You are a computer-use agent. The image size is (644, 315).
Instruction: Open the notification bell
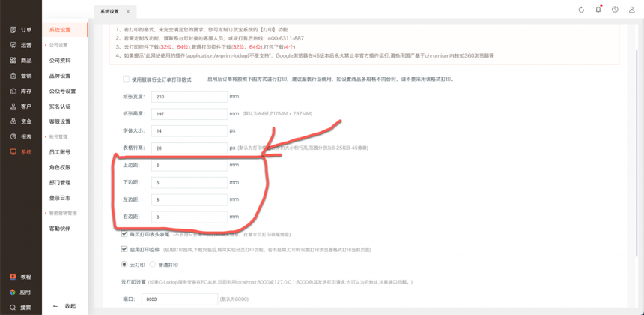[598, 10]
